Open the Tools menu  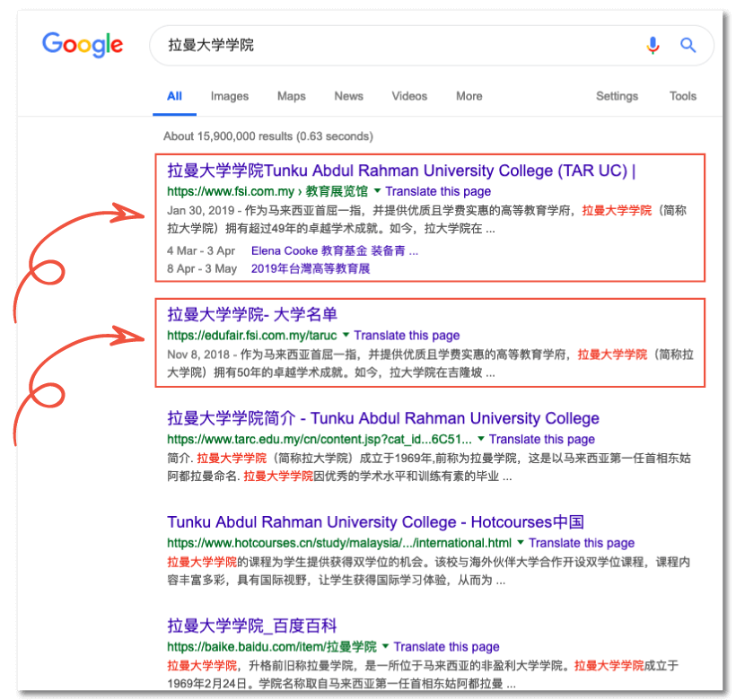coord(682,96)
